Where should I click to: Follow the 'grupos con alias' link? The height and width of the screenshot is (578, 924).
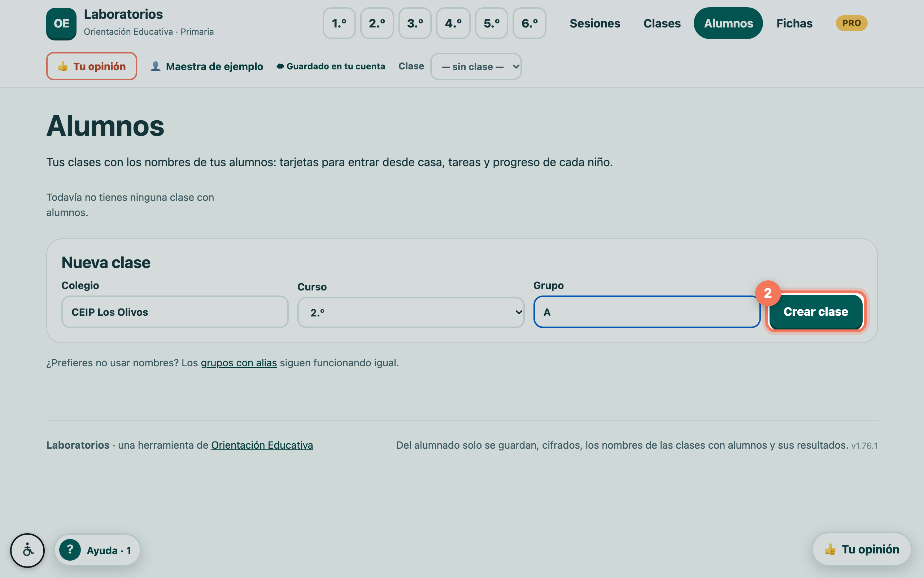point(239,363)
